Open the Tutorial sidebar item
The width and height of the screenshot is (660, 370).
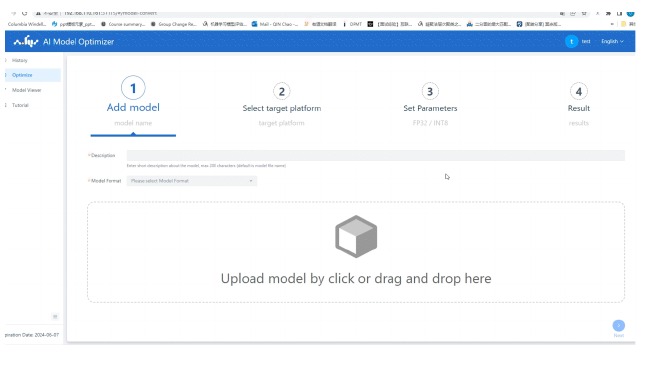point(20,105)
